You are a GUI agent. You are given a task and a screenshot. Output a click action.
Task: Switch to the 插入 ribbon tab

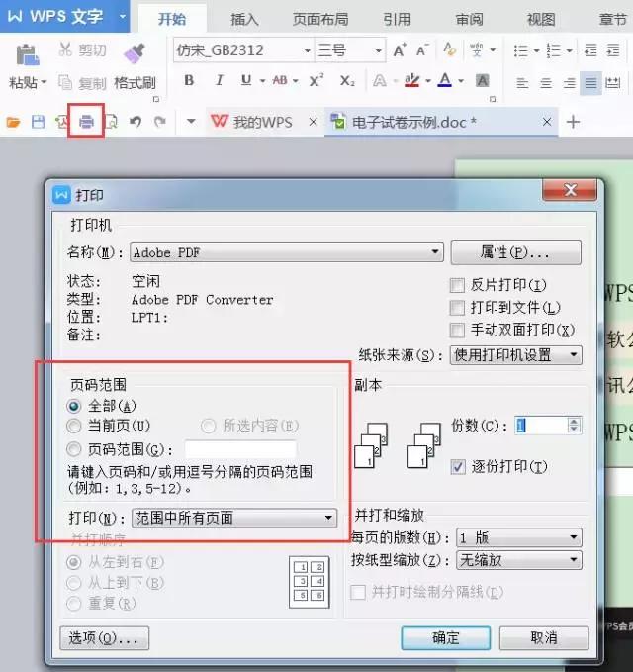(244, 19)
